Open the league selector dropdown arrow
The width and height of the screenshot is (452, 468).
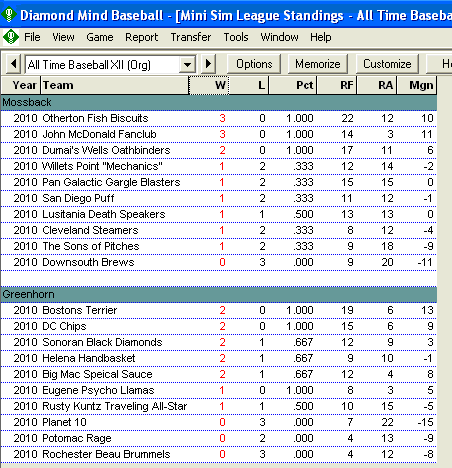coord(187,64)
